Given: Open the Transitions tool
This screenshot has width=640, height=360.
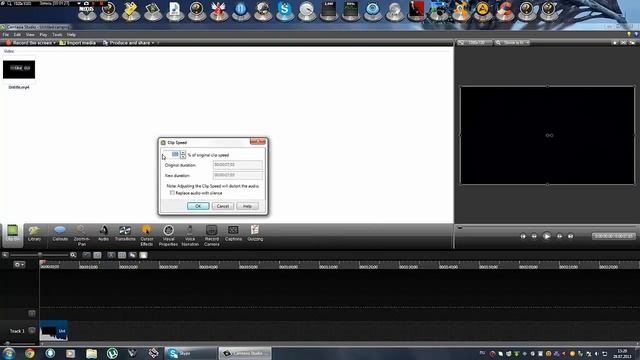Looking at the screenshot, I should 125,234.
